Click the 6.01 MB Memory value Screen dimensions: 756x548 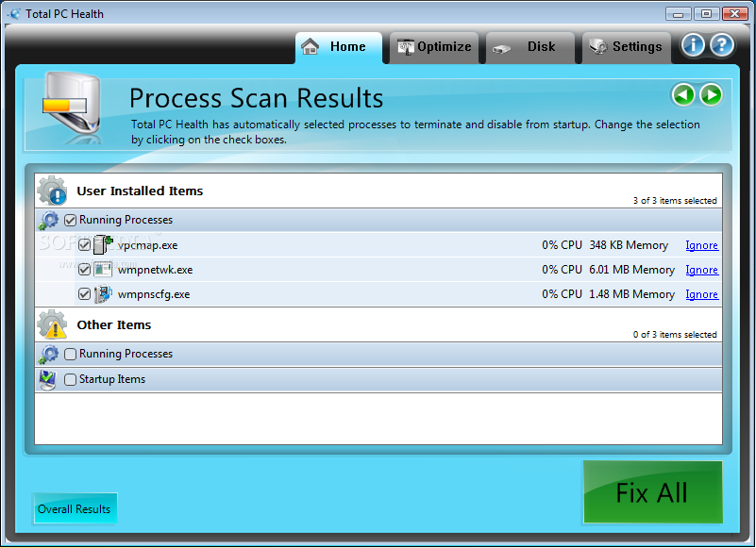click(x=631, y=270)
